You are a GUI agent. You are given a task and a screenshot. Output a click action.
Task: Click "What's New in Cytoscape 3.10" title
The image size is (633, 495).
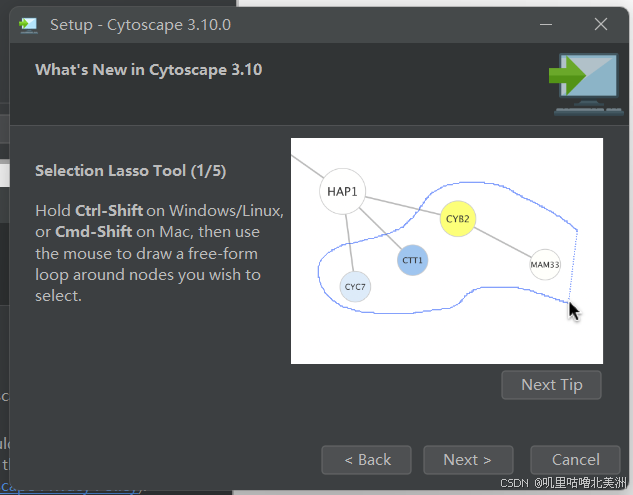[x=149, y=70]
